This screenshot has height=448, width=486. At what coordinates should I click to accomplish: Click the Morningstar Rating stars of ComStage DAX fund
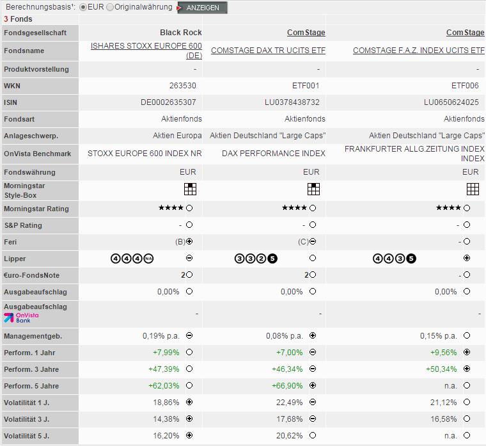pyautogui.click(x=294, y=207)
